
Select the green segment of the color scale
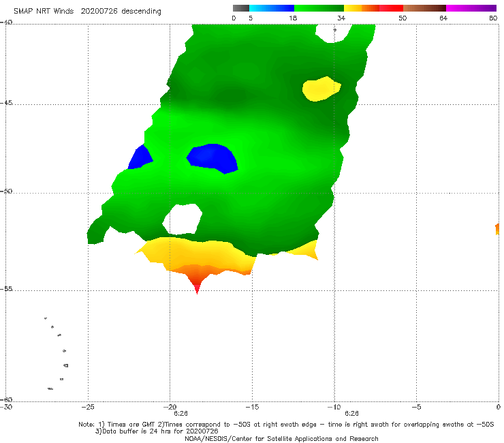[x=319, y=8]
